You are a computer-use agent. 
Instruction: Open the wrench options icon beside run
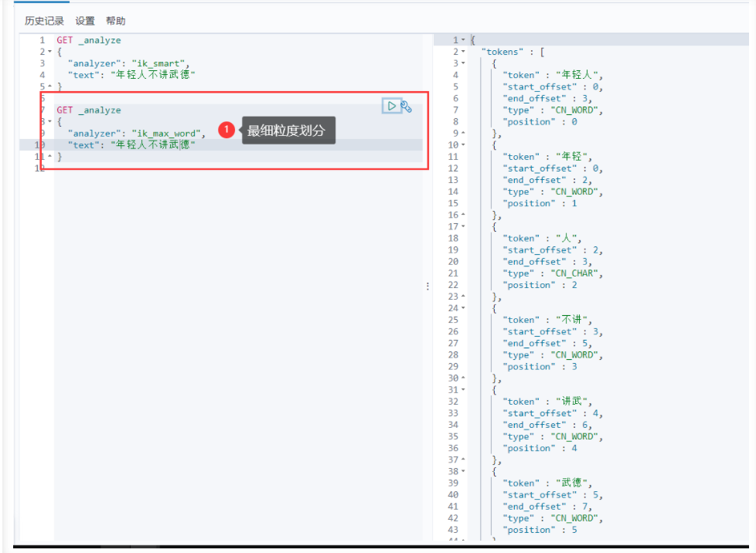(407, 107)
